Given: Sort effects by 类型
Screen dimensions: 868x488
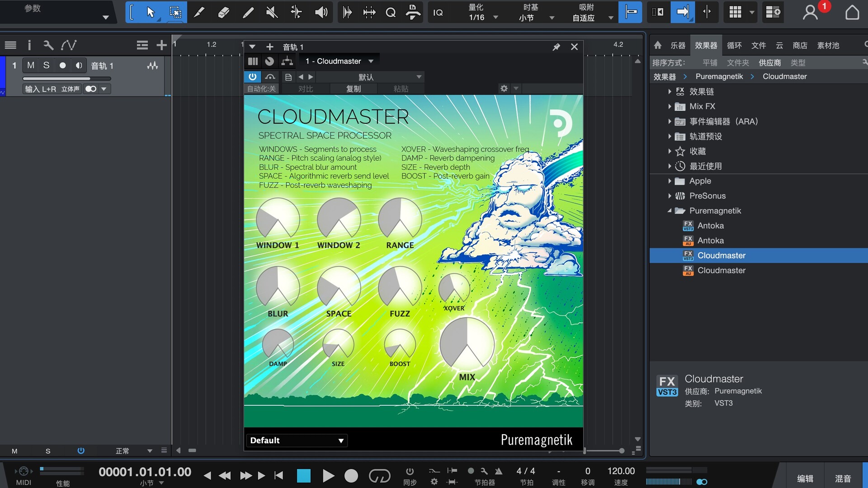Looking at the screenshot, I should coord(798,63).
